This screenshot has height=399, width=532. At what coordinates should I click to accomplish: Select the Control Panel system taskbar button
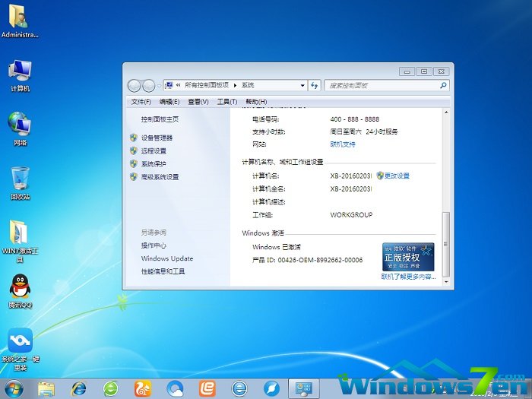[304, 389]
